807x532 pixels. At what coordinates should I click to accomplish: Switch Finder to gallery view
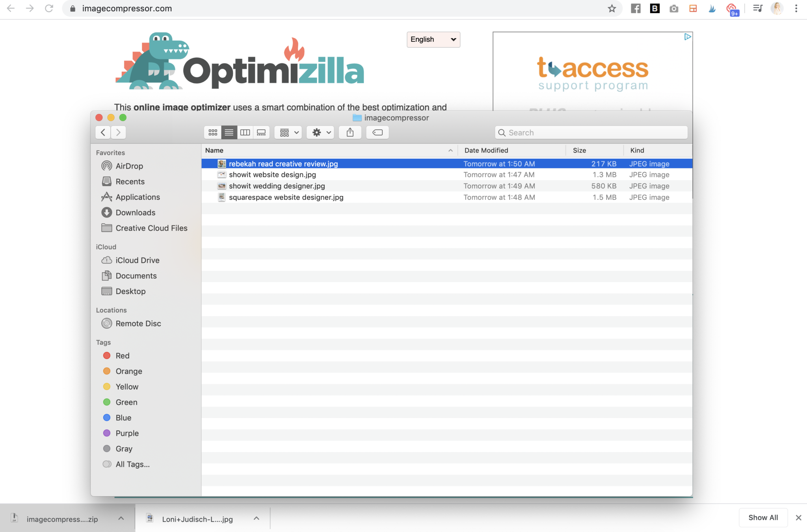(261, 132)
